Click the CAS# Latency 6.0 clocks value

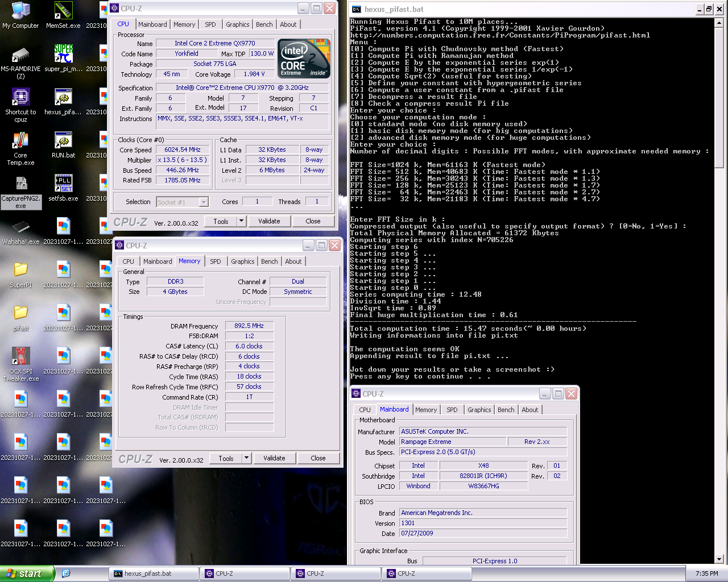coord(249,346)
